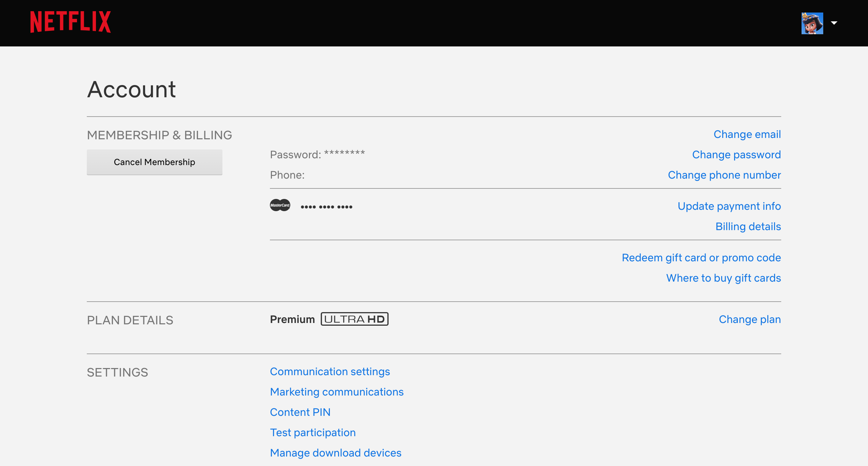This screenshot has width=868, height=466.
Task: Expand the profile dropdown arrow
Action: pyautogui.click(x=834, y=23)
